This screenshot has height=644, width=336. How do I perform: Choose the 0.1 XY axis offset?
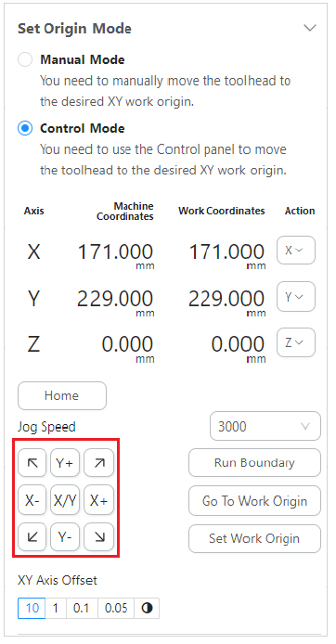click(82, 608)
